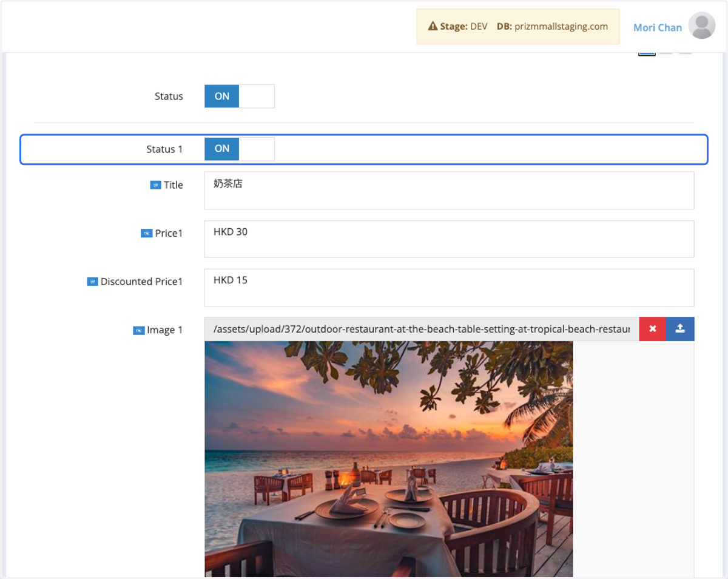Click the language badge beside Price1
Image resolution: width=728 pixels, height=579 pixels.
click(x=147, y=233)
